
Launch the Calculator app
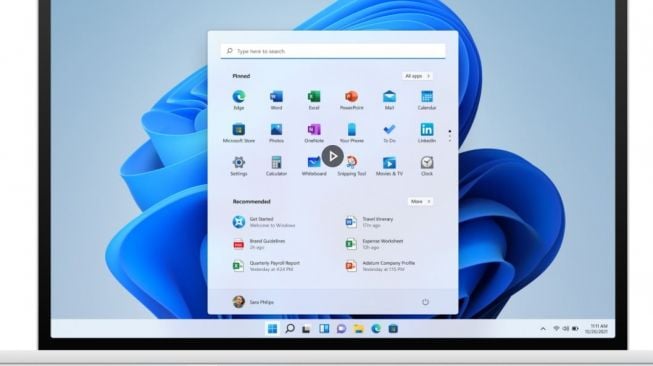(276, 166)
